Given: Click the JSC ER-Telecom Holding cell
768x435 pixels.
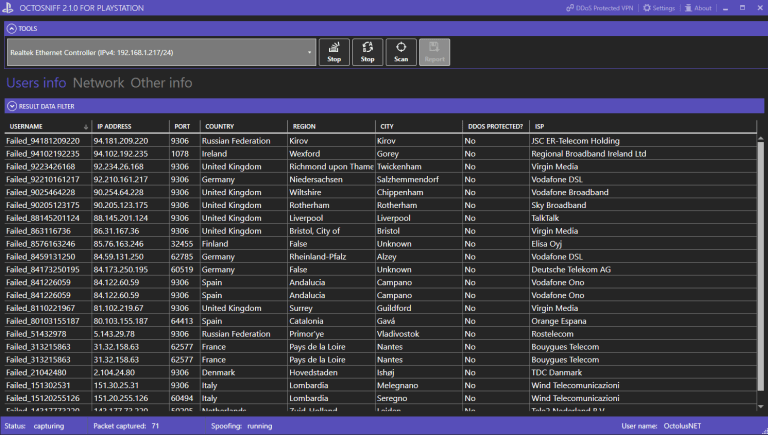Looking at the screenshot, I should 575,141.
